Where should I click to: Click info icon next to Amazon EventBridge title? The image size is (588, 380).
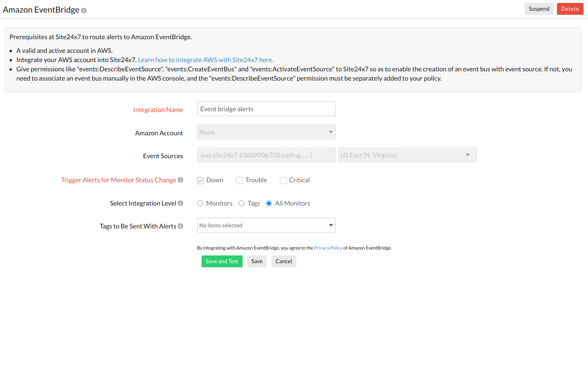[84, 11]
